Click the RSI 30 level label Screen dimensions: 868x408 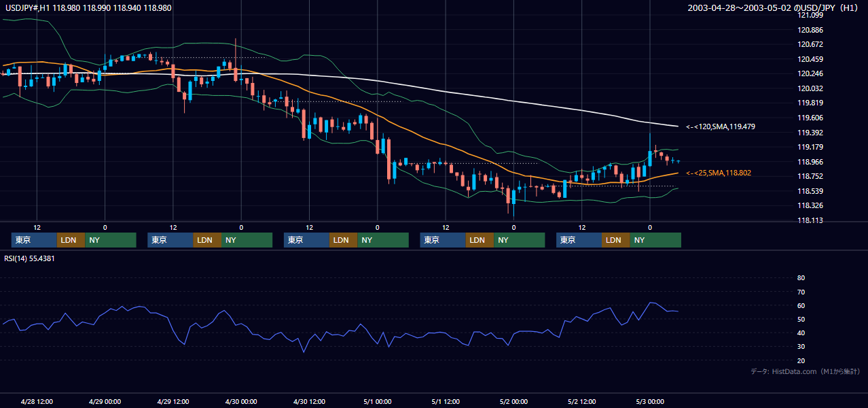click(x=801, y=347)
